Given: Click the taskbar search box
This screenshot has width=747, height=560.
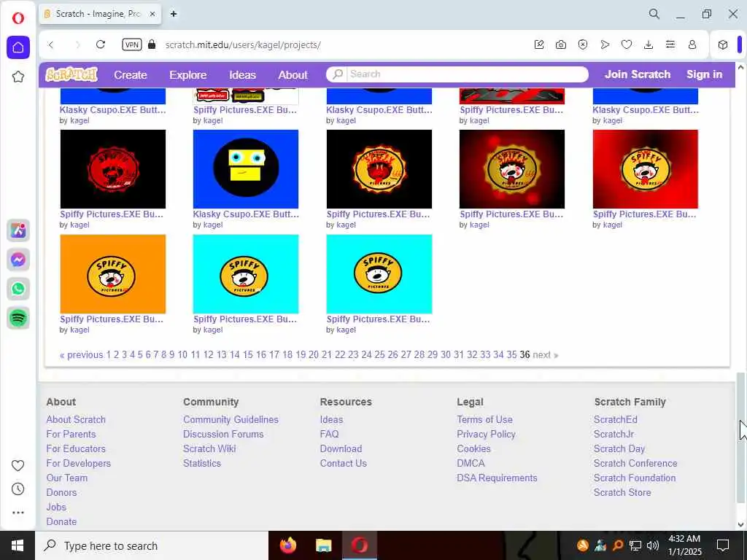Looking at the screenshot, I should coord(152,545).
